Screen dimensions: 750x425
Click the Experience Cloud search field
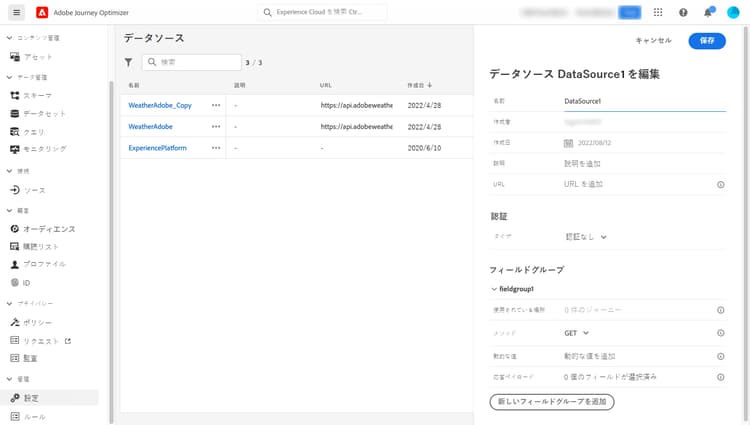click(322, 12)
